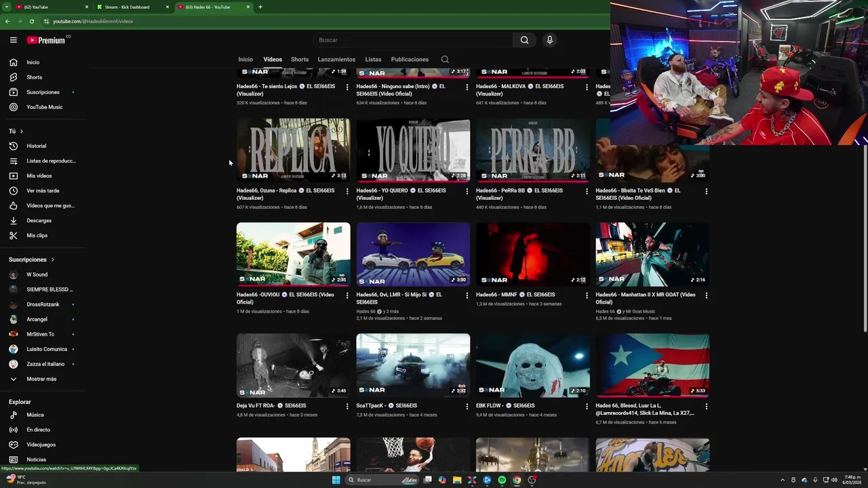Switch to Lanzamientos channel tab
Image resolution: width=868 pixels, height=488 pixels.
point(336,60)
